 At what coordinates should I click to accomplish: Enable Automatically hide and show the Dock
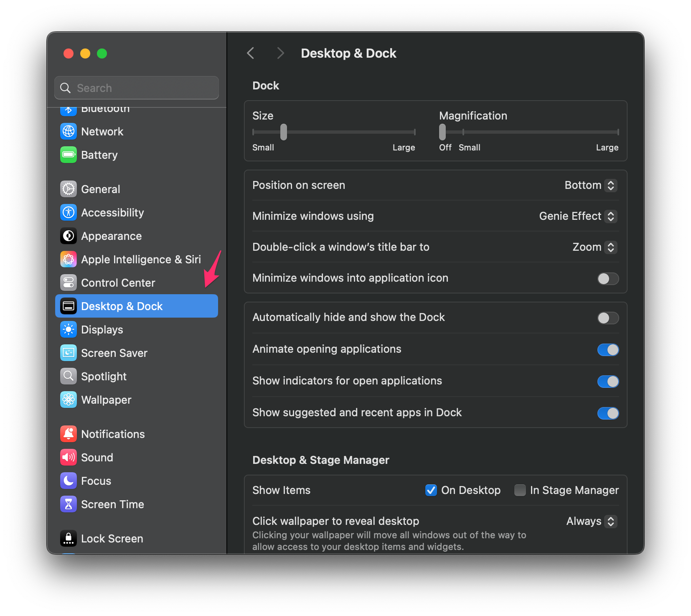[608, 318]
